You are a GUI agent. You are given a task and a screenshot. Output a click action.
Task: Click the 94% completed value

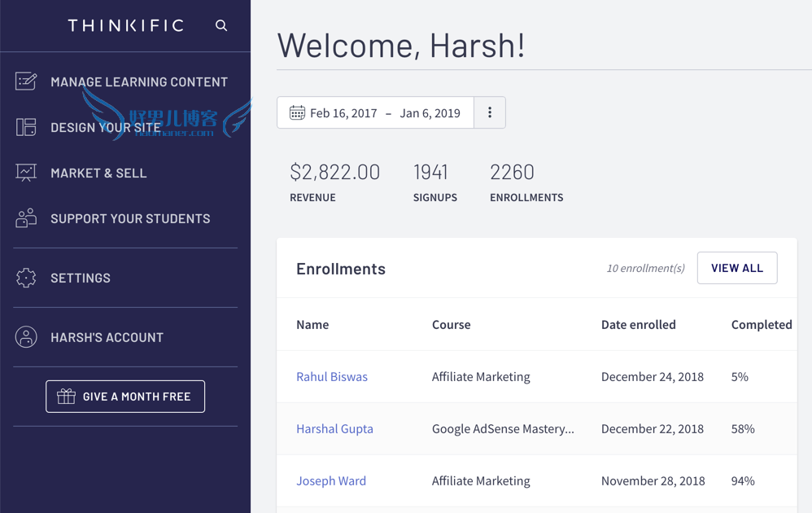pos(743,481)
